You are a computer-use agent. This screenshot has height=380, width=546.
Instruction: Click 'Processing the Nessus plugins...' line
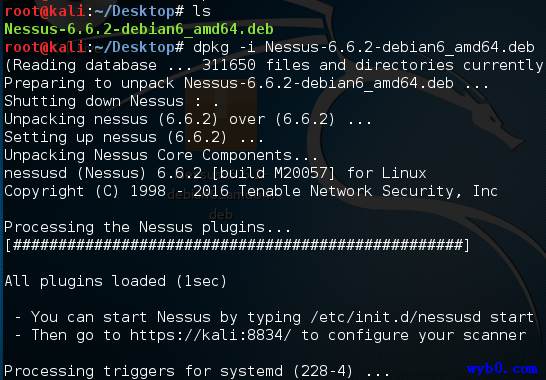[147, 227]
